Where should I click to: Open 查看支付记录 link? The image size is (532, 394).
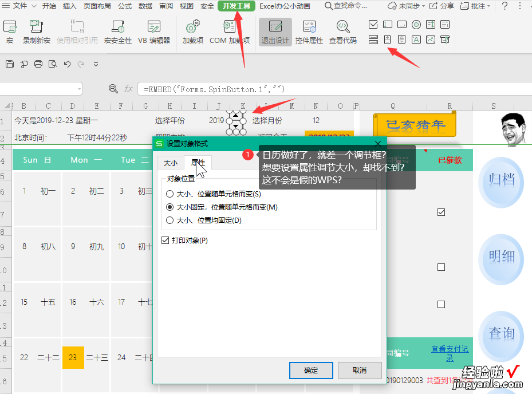pos(450,353)
